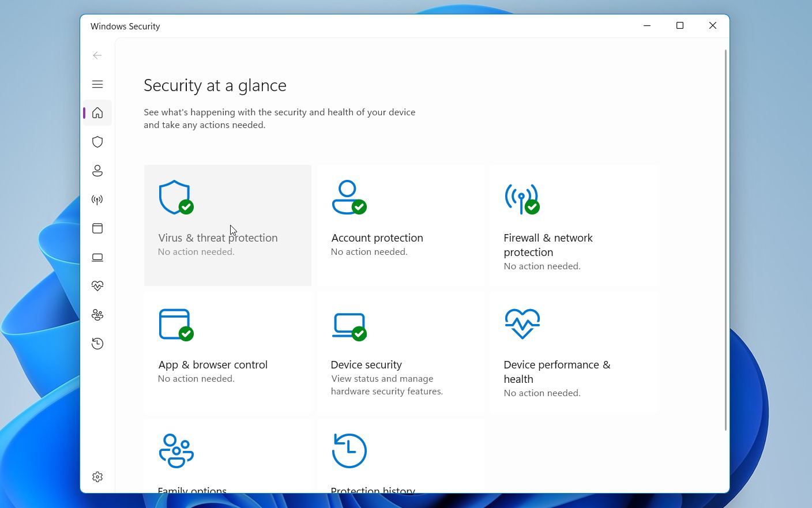Open Device performance heart icon in sidebar
812x508 pixels.
coord(97,286)
